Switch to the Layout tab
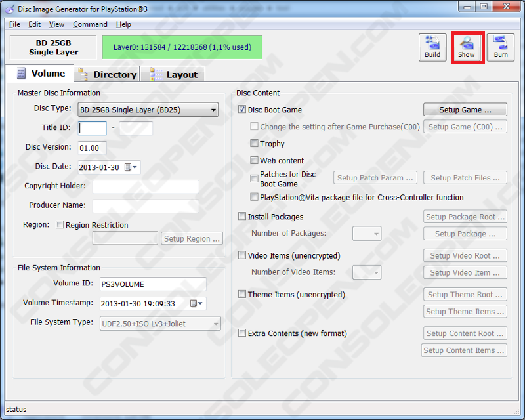This screenshot has width=525, height=420. pyautogui.click(x=173, y=74)
